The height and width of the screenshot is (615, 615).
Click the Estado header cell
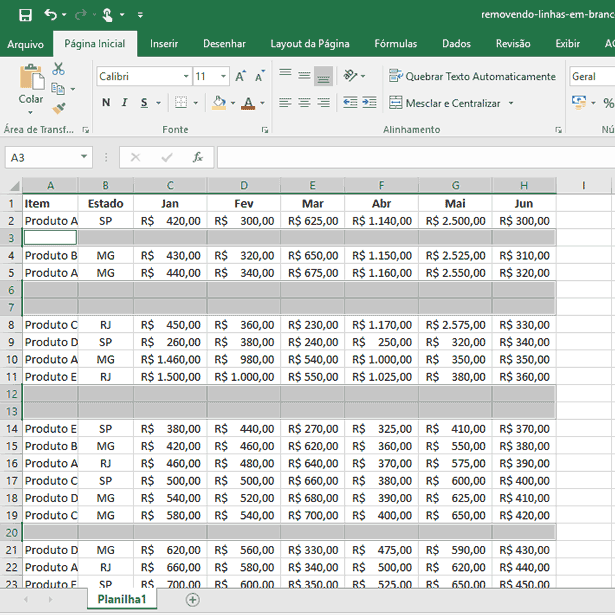[106, 204]
